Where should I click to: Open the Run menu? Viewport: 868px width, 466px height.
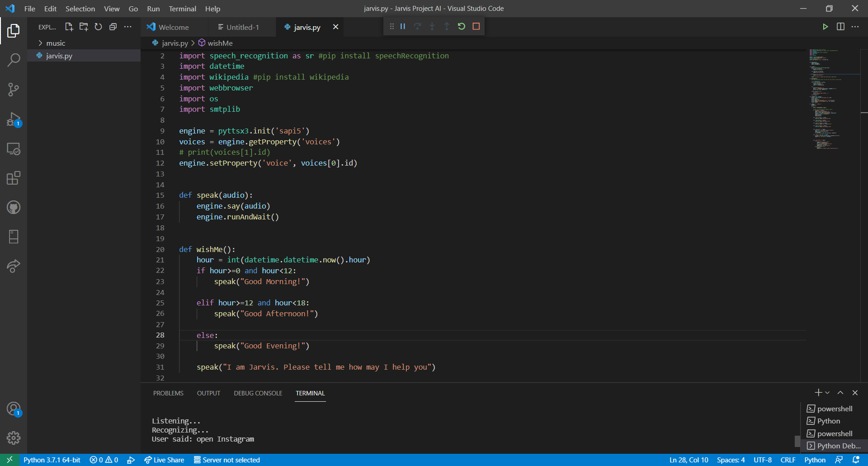point(153,9)
